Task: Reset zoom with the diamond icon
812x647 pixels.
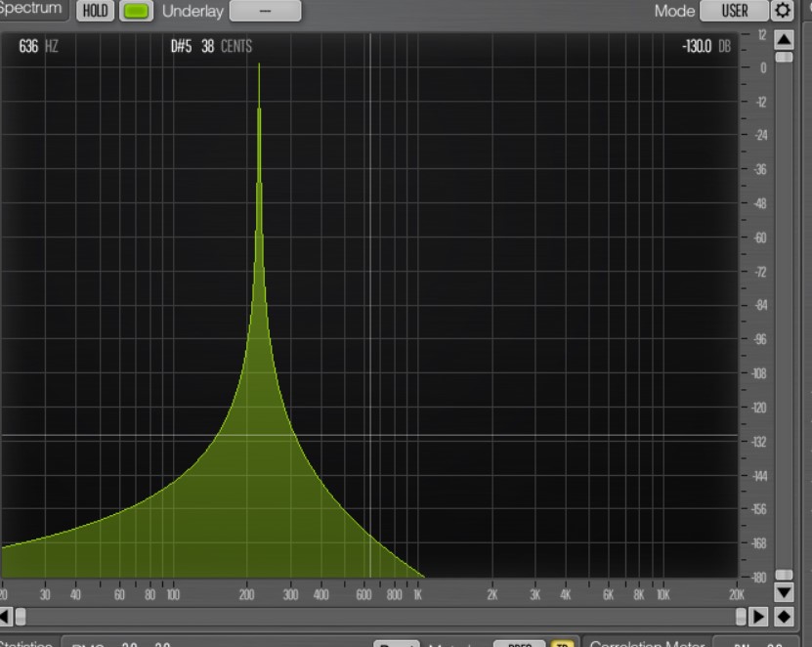Action: (784, 617)
